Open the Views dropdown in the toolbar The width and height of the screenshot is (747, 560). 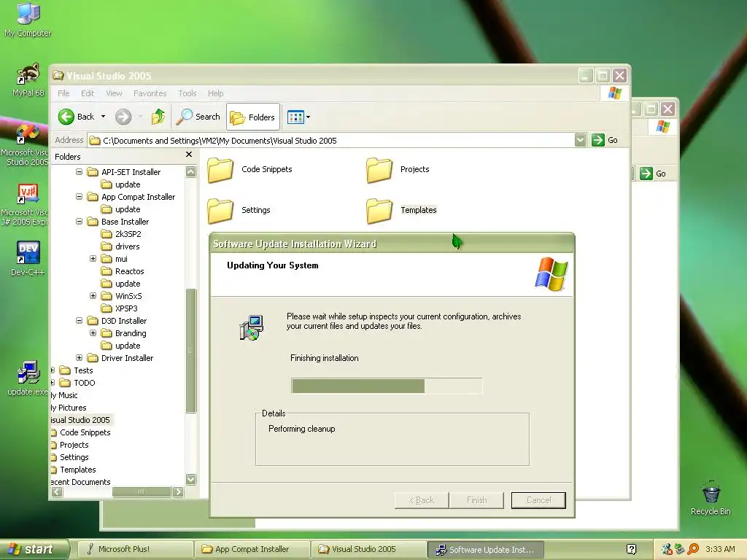pos(298,117)
